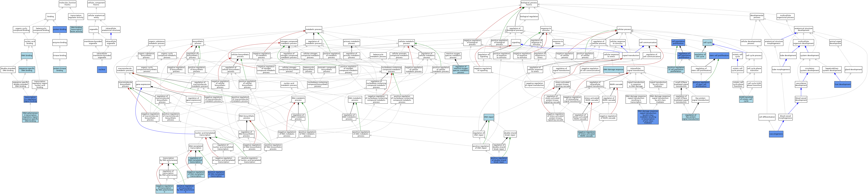Click the blue 'vasculogenesis' node
The image size is (868, 194).
[x=776, y=134]
